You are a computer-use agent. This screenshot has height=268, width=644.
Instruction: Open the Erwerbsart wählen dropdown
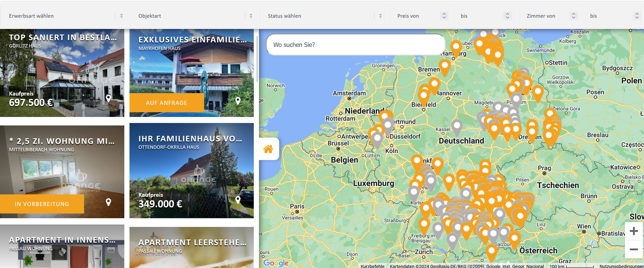(64, 16)
